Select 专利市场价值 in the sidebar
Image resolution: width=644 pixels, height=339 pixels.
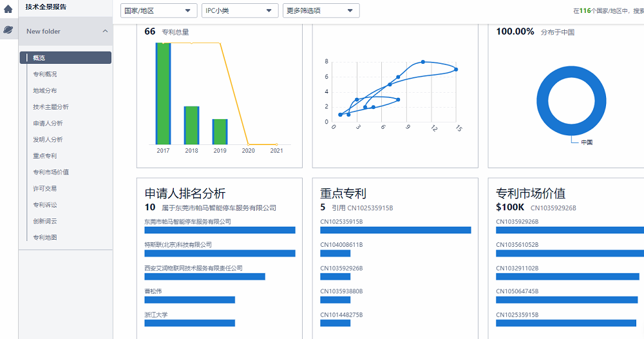[51, 172]
